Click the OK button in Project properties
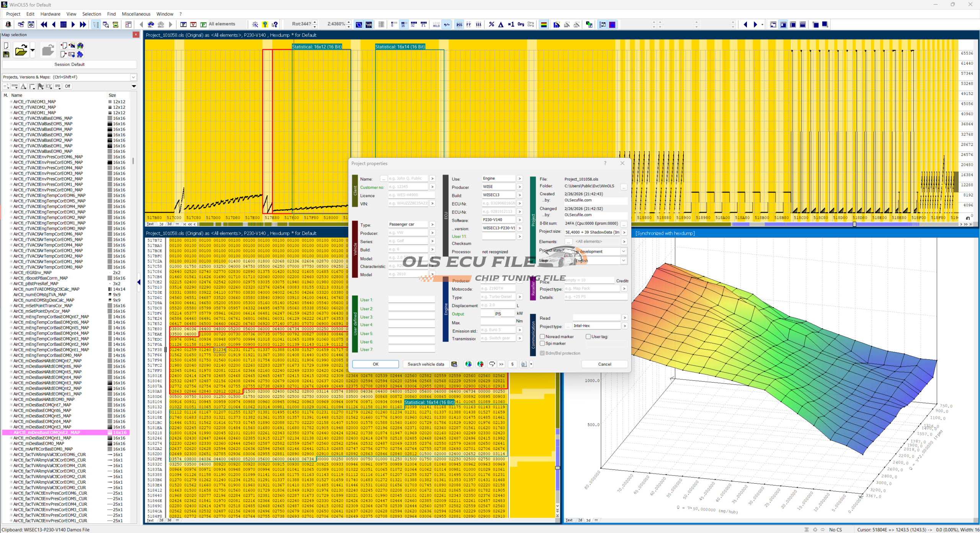Image resolution: width=980 pixels, height=533 pixels. (x=375, y=364)
